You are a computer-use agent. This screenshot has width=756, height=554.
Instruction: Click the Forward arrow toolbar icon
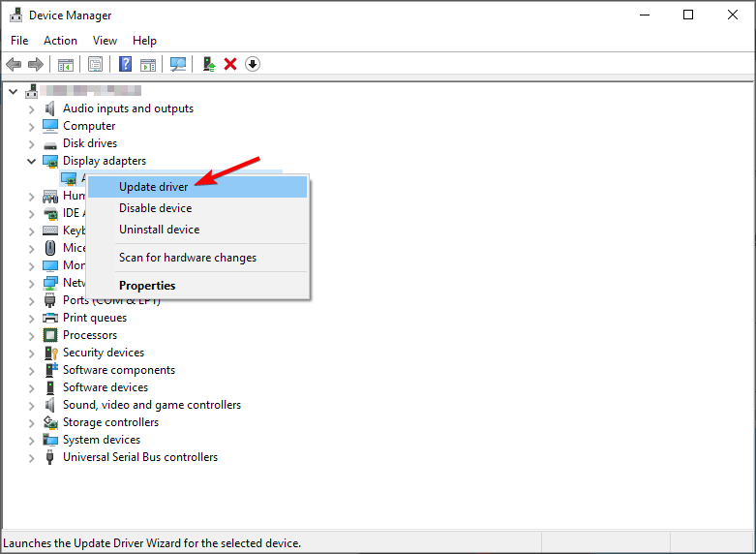point(36,64)
